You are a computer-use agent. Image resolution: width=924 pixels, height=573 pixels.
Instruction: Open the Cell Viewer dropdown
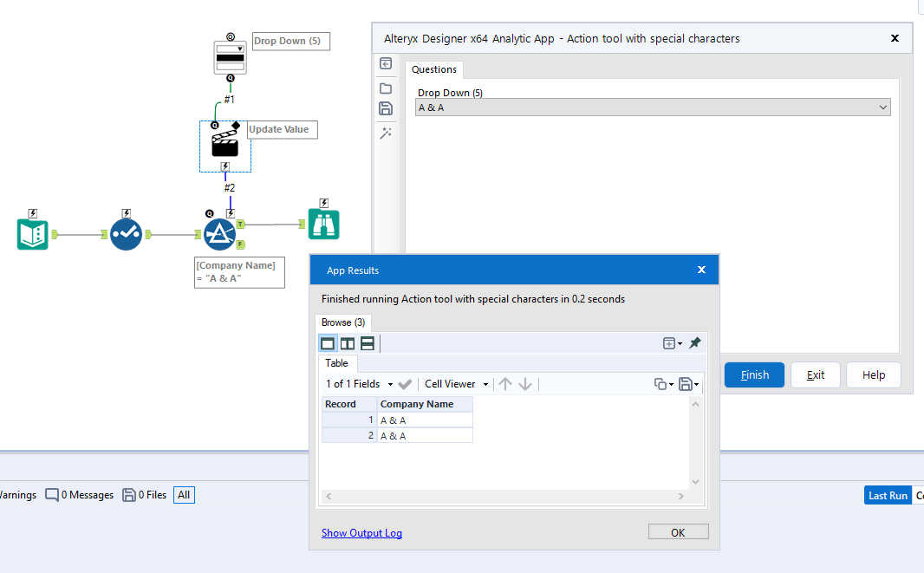click(456, 384)
